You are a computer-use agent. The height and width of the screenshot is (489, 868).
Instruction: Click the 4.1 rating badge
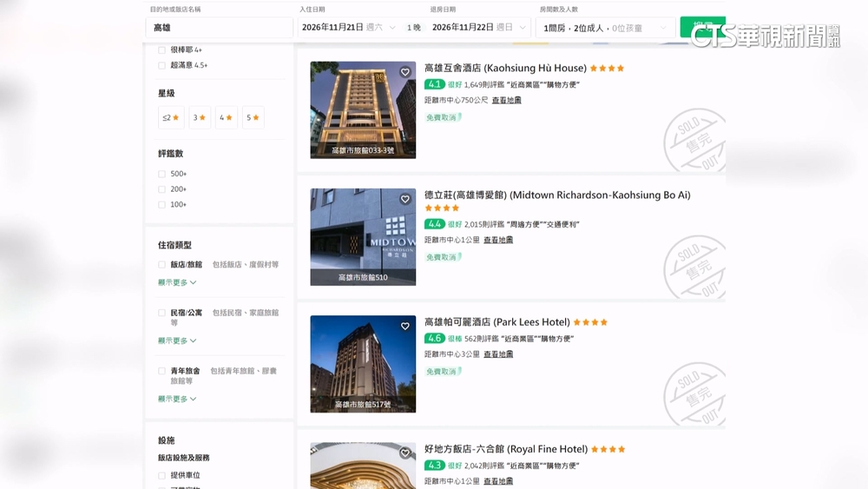coord(435,84)
